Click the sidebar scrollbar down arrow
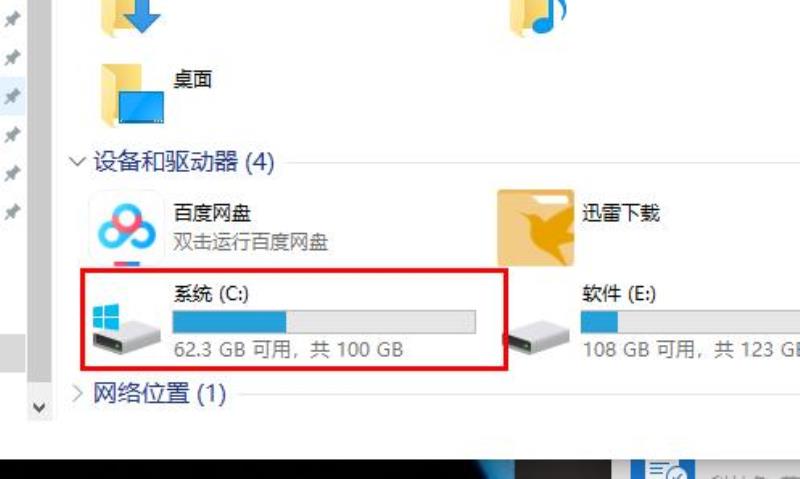The image size is (800, 479). coord(39,408)
